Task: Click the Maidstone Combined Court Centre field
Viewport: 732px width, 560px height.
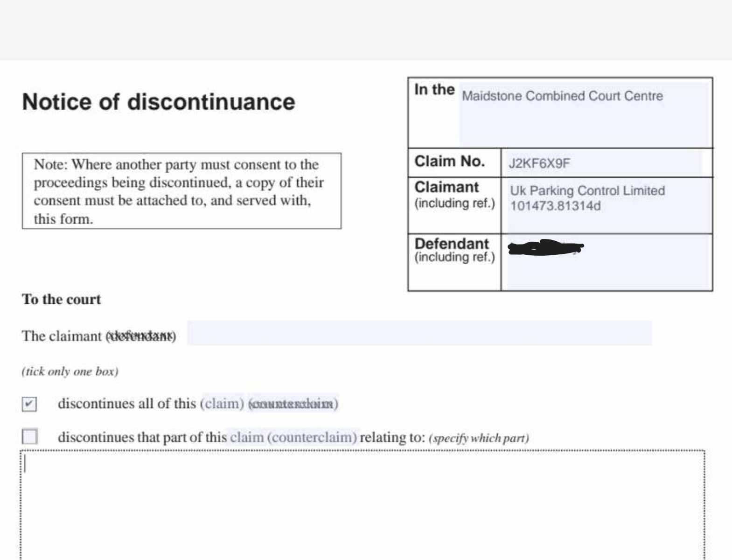Action: (x=585, y=114)
